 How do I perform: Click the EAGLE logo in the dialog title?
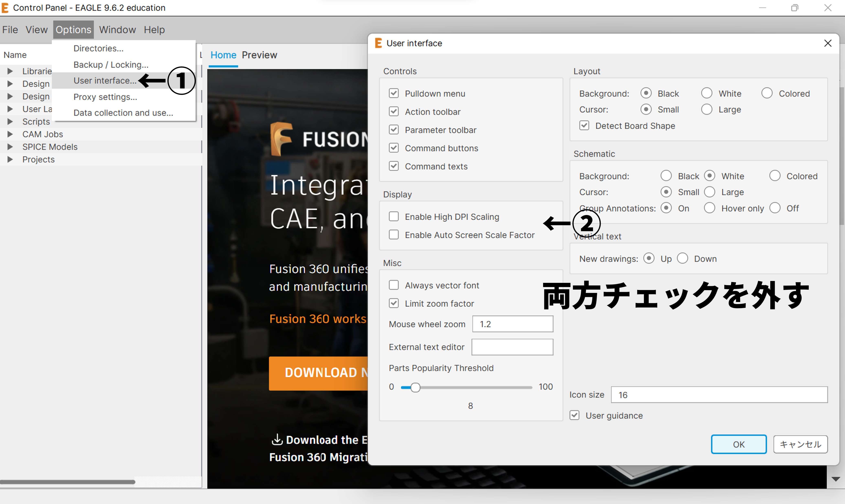378,43
